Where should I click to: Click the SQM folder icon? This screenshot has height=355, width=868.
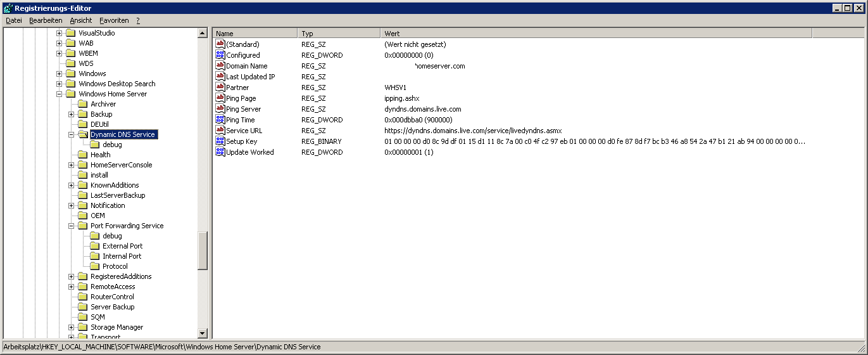pyautogui.click(x=82, y=317)
